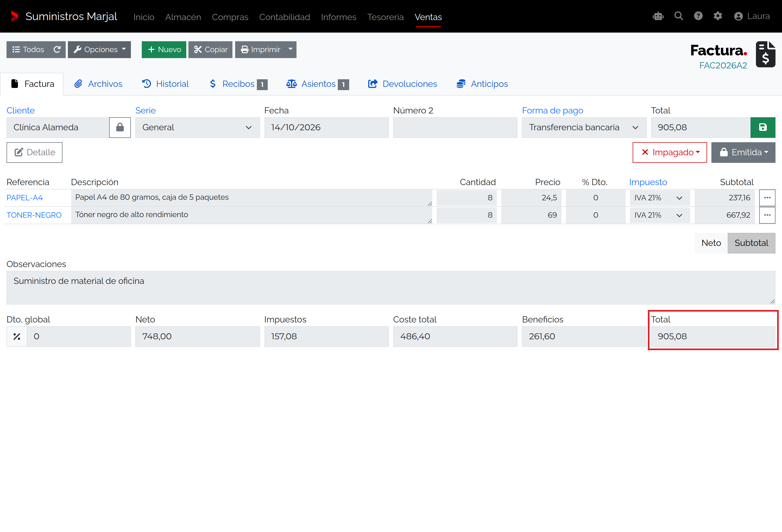Open the PAPEL-A4 reference link
782x532 pixels.
(24, 198)
